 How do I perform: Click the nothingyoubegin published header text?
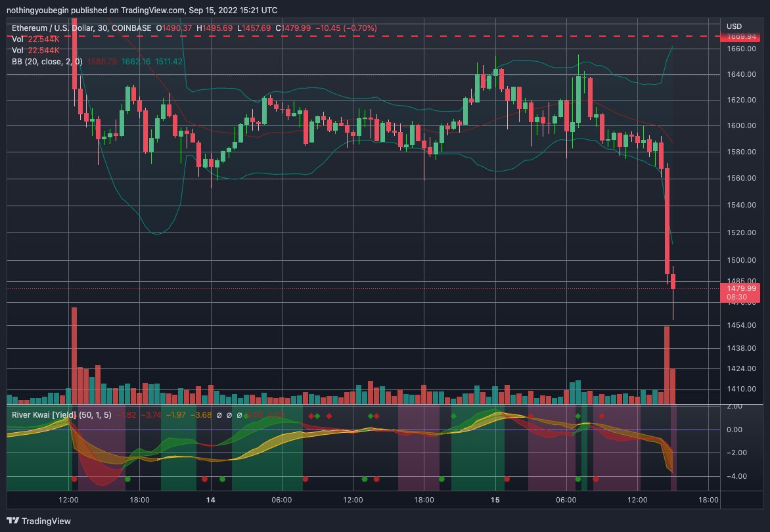coord(141,10)
